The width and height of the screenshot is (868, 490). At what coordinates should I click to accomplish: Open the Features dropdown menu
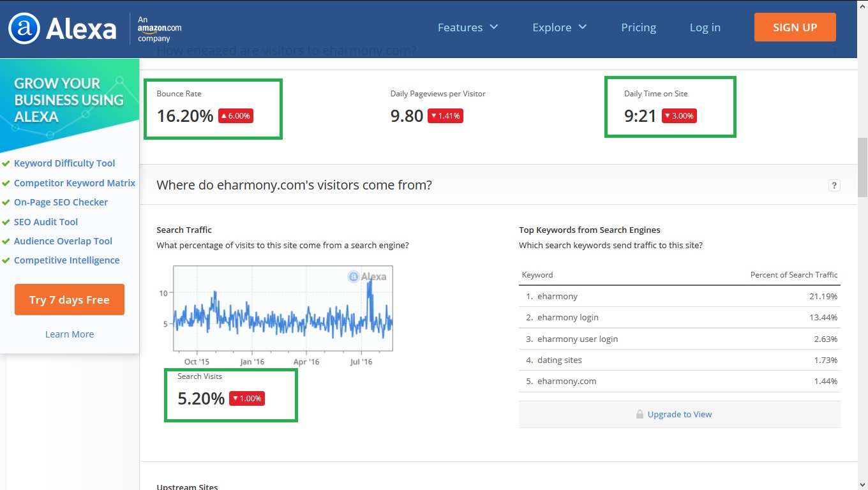(468, 27)
